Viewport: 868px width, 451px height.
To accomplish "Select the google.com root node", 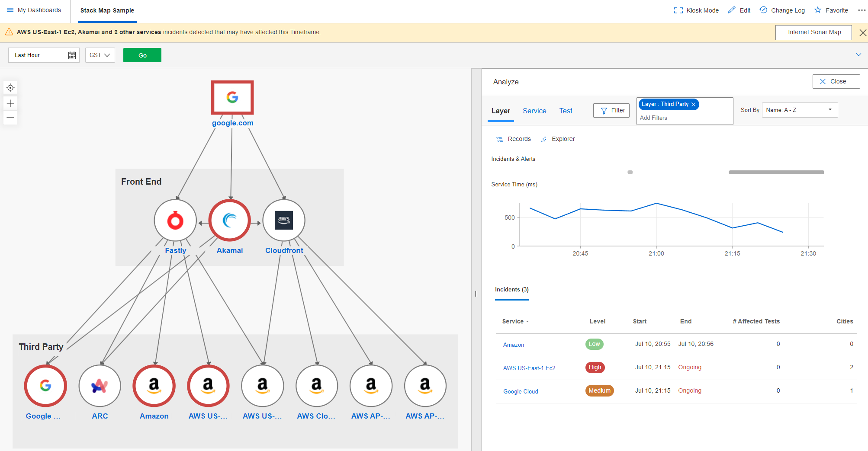I will click(232, 97).
